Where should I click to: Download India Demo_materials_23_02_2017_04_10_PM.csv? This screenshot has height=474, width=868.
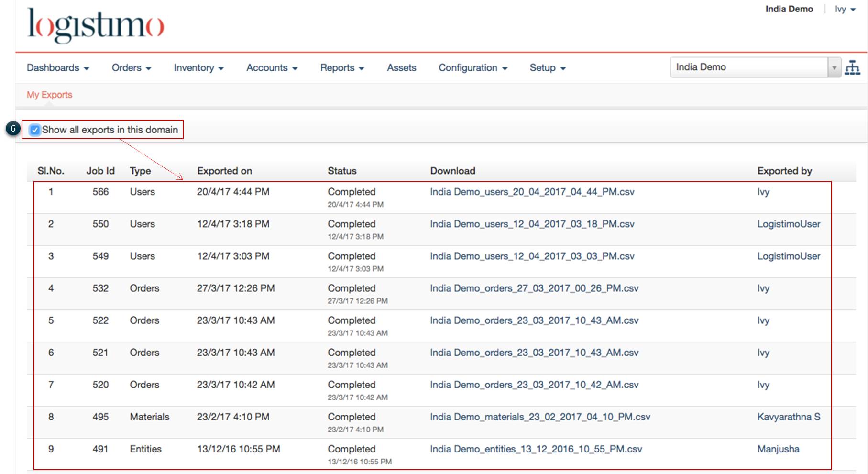pyautogui.click(x=540, y=417)
